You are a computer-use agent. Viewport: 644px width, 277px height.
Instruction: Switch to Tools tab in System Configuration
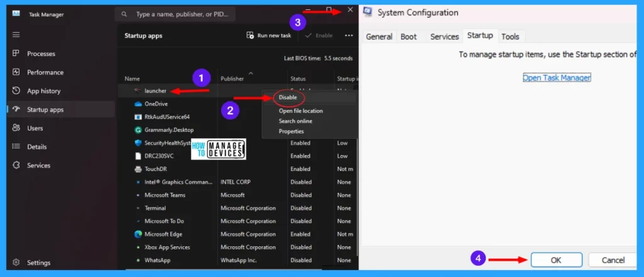point(511,36)
